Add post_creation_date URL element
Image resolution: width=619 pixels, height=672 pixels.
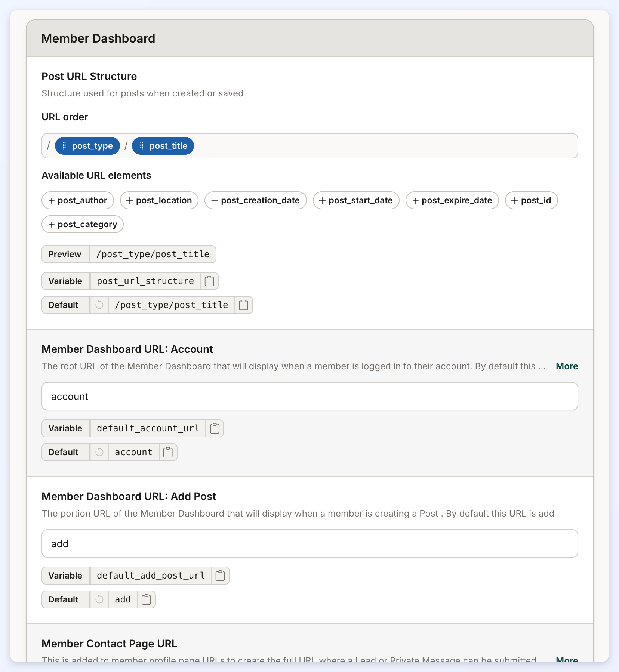click(256, 200)
